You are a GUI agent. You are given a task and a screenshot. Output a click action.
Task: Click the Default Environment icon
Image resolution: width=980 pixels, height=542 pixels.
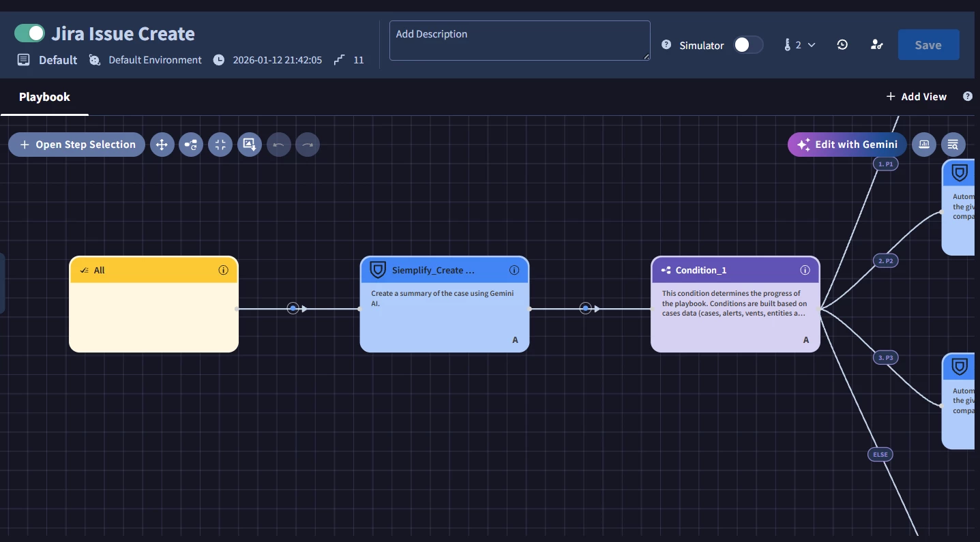point(94,60)
